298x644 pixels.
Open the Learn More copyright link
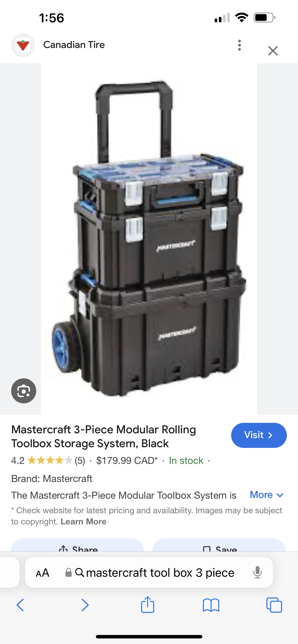click(83, 522)
